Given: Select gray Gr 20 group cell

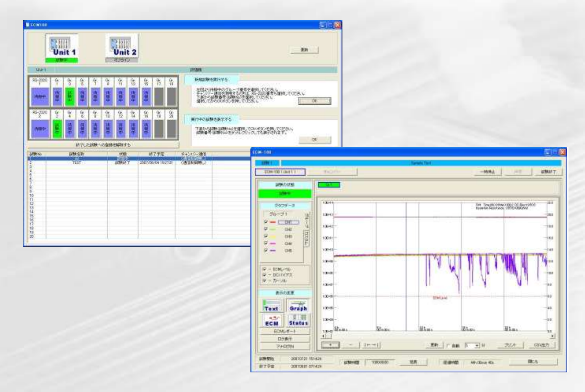Looking at the screenshot, I should (171, 129).
